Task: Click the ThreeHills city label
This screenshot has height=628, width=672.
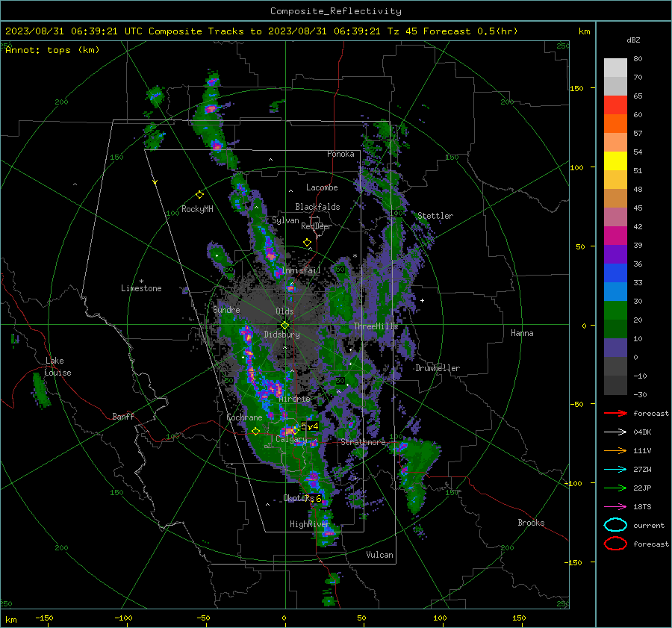Action: click(x=376, y=326)
